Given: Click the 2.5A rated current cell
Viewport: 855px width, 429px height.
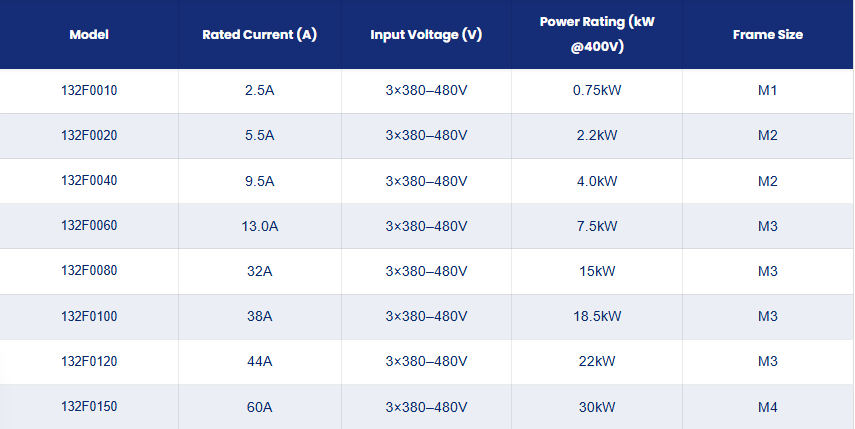Looking at the screenshot, I should tap(260, 90).
